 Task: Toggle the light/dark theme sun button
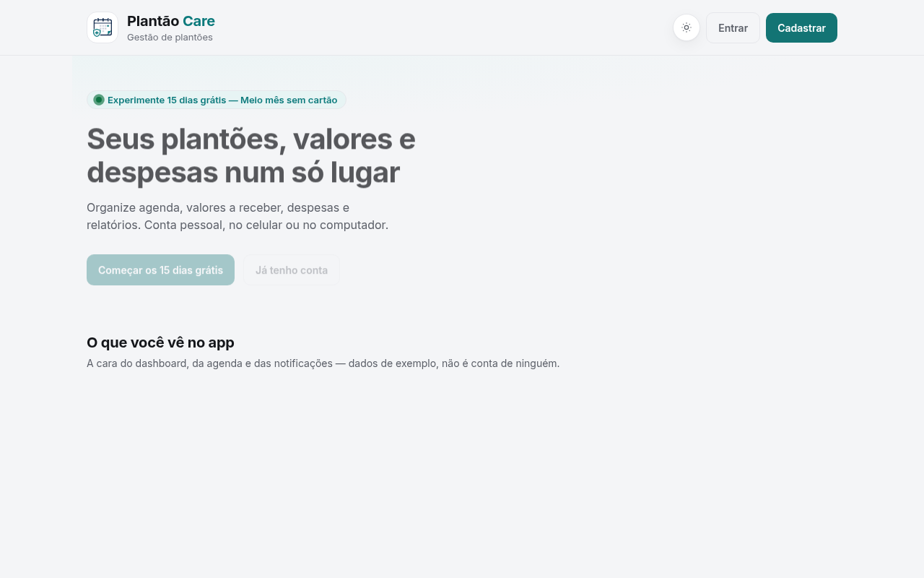click(687, 27)
